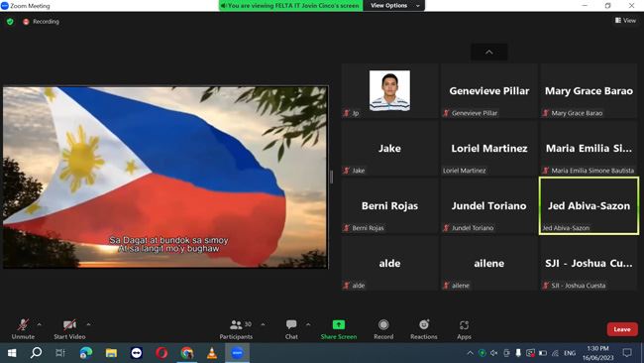Unmute the microphone
Viewport: 644px width, 363px height.
pos(23,329)
